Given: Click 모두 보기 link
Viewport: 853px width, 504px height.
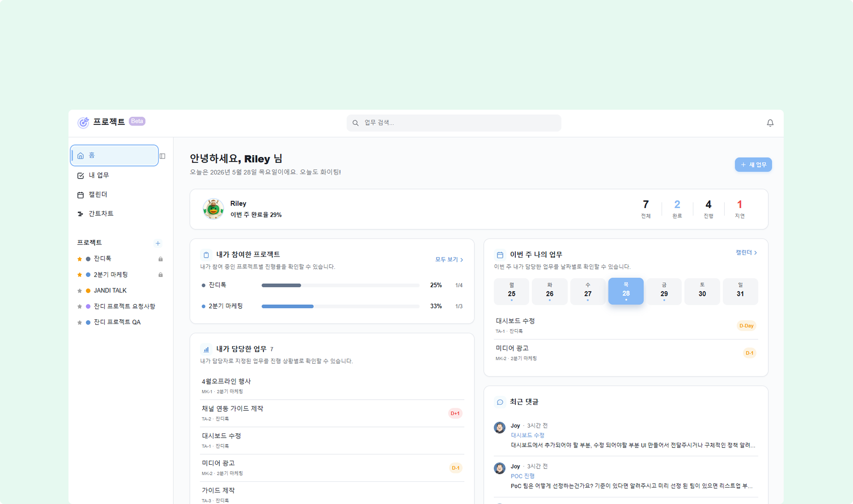Looking at the screenshot, I should click(449, 259).
